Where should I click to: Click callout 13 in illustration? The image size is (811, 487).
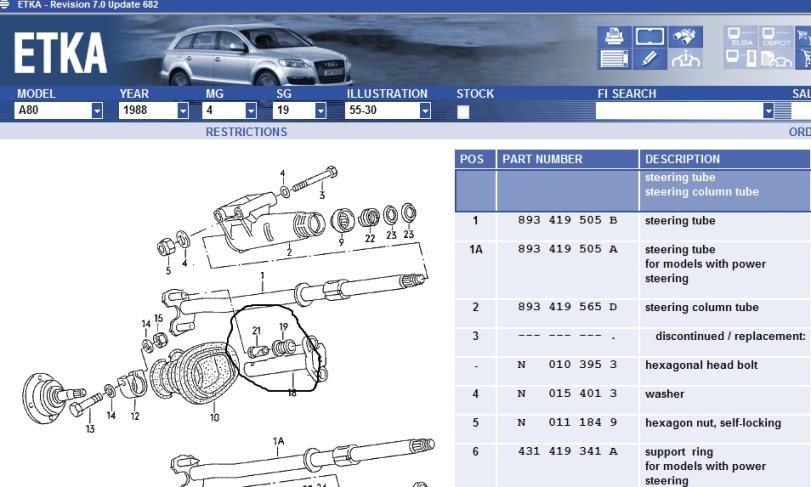coord(90,429)
